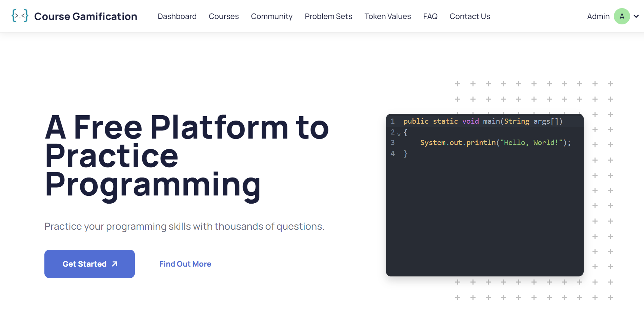This screenshot has height=332, width=644.
Task: Open the FAQ page
Action: [430, 16]
